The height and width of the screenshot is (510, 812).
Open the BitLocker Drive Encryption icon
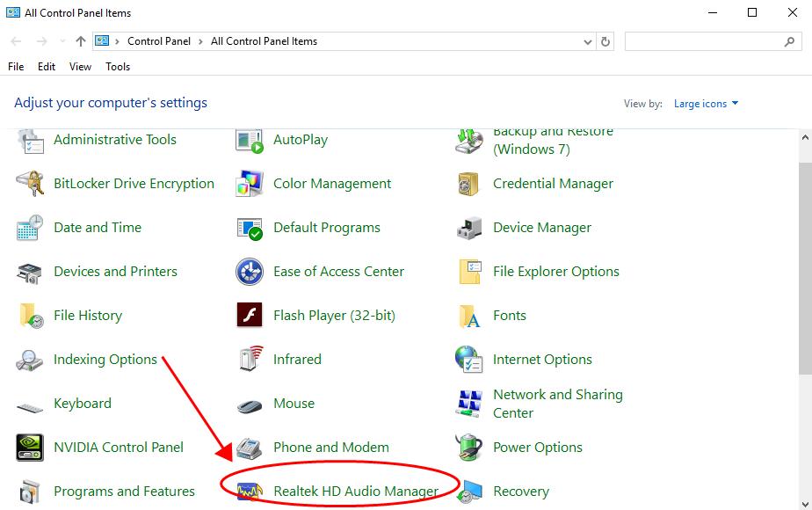[x=30, y=184]
